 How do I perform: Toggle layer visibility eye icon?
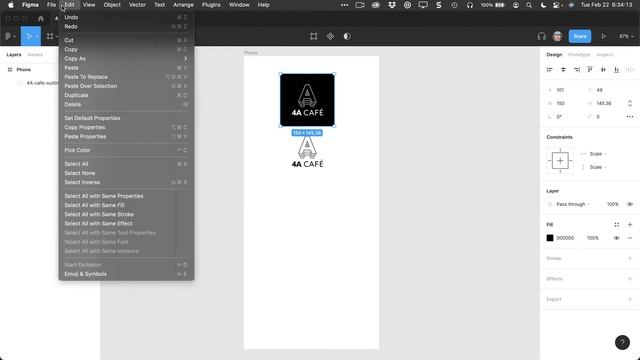point(630,204)
